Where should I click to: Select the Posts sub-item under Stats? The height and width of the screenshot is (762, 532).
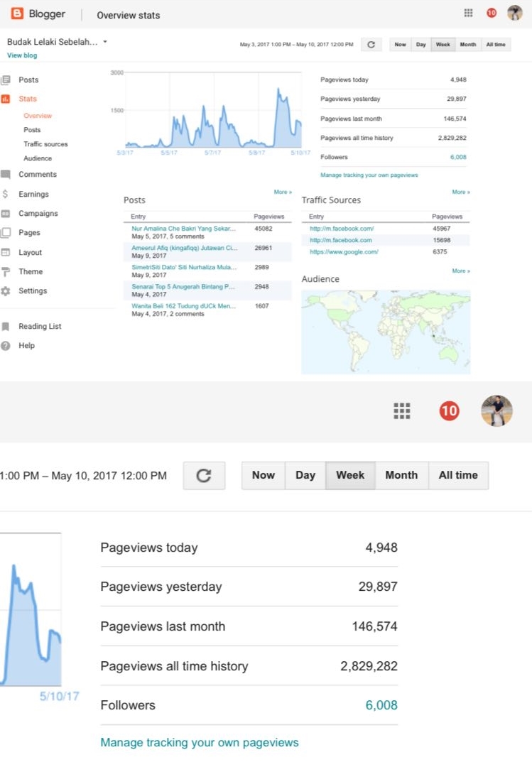(x=32, y=130)
